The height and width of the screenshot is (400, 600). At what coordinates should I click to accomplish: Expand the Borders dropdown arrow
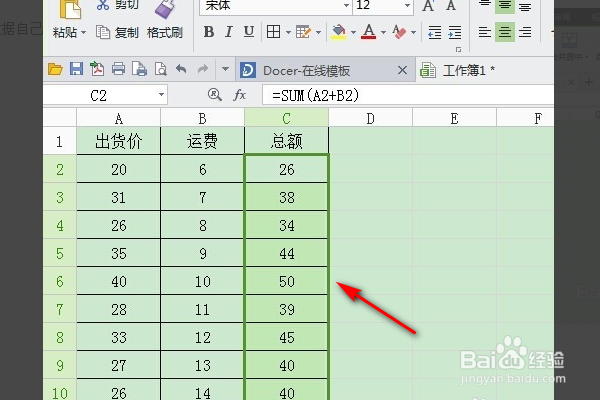tap(288, 32)
